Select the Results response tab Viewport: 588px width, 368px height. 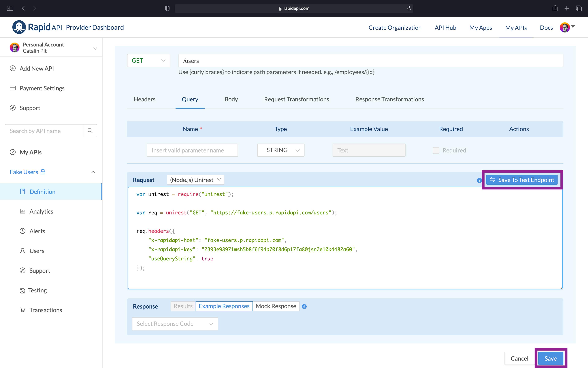183,306
